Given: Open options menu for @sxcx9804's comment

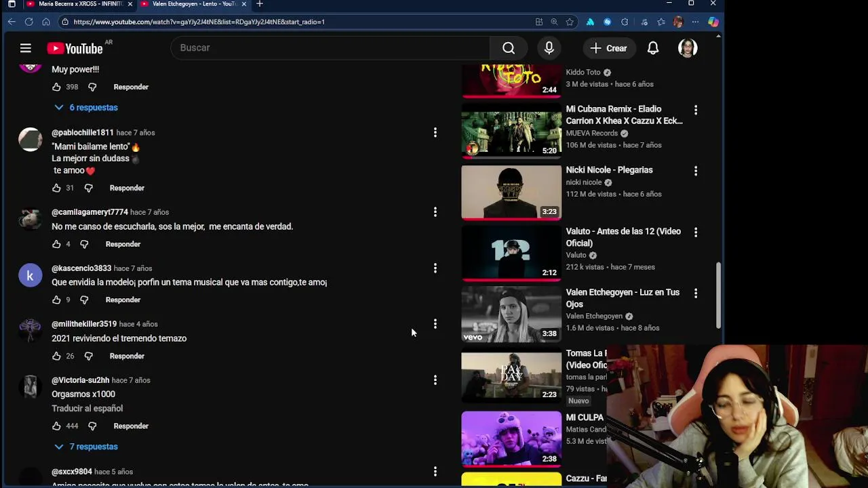Looking at the screenshot, I should 435,472.
